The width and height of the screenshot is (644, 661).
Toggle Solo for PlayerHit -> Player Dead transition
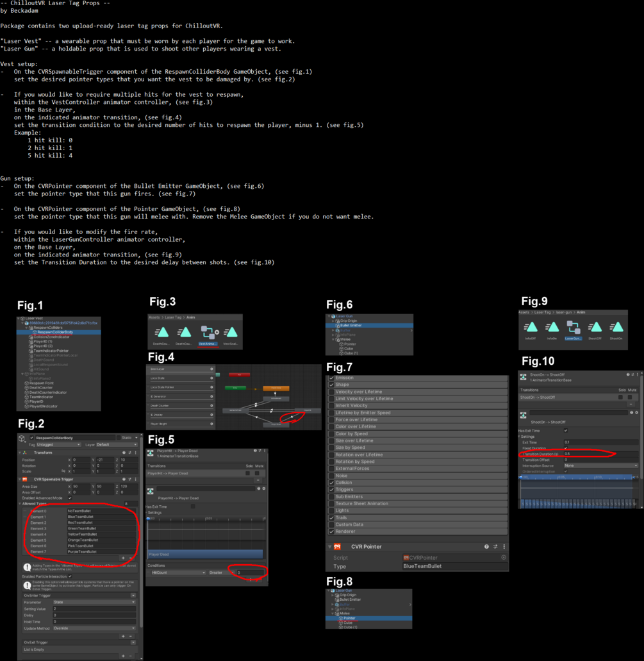click(247, 473)
